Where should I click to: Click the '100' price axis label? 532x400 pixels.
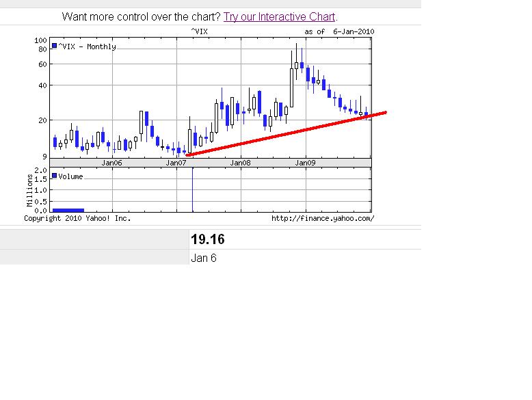41,40
